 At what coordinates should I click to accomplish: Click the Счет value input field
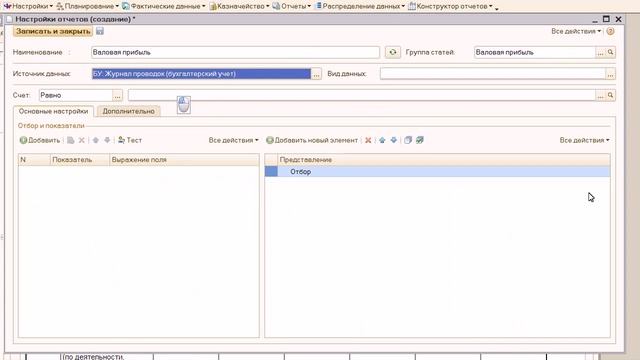(x=362, y=95)
